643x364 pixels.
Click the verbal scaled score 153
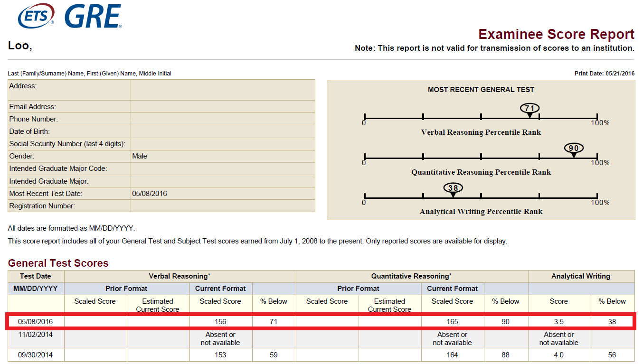(220, 355)
